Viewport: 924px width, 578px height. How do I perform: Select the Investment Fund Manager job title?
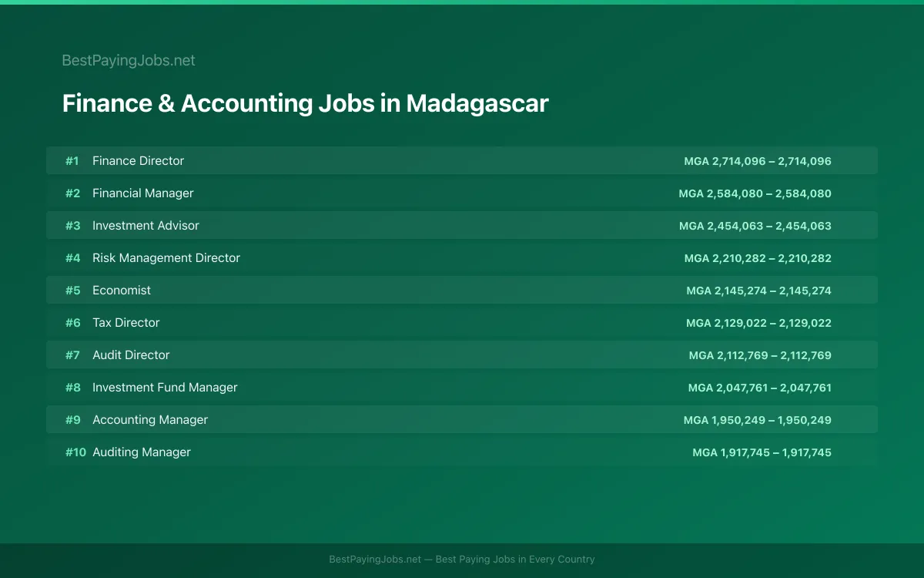click(165, 388)
